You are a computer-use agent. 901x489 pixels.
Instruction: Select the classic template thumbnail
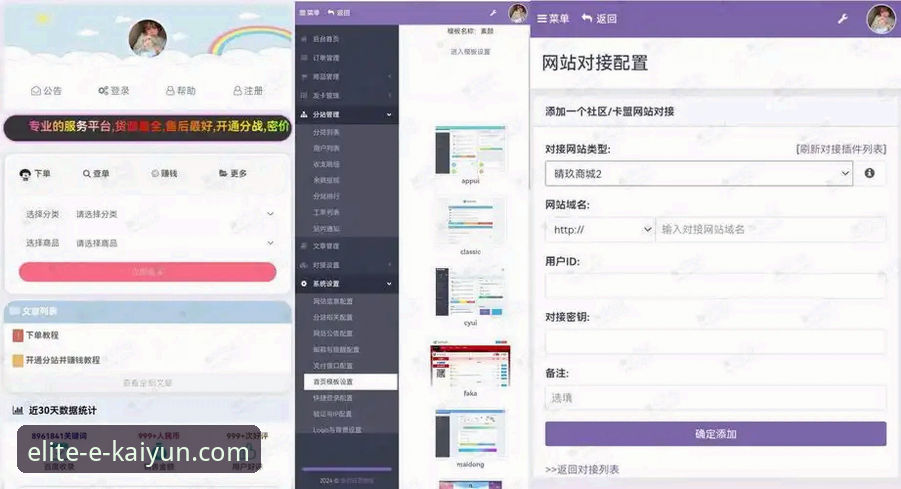coord(470,222)
